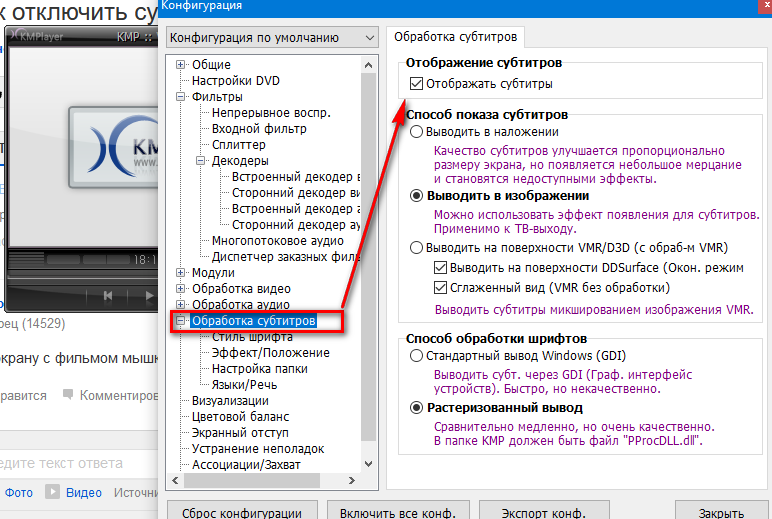Choose Выводить на поверхности VMR/D3D option
This screenshot has width=772, height=519.
click(x=416, y=247)
